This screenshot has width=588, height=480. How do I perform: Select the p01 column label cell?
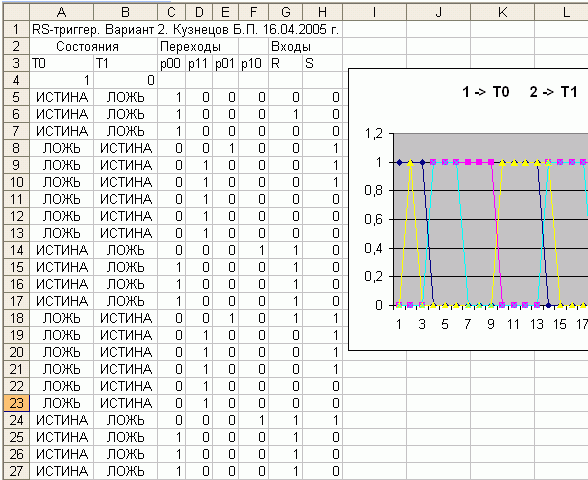225,63
